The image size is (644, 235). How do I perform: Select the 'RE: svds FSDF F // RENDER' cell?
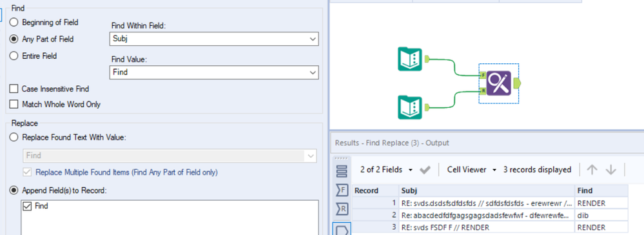tap(486, 227)
